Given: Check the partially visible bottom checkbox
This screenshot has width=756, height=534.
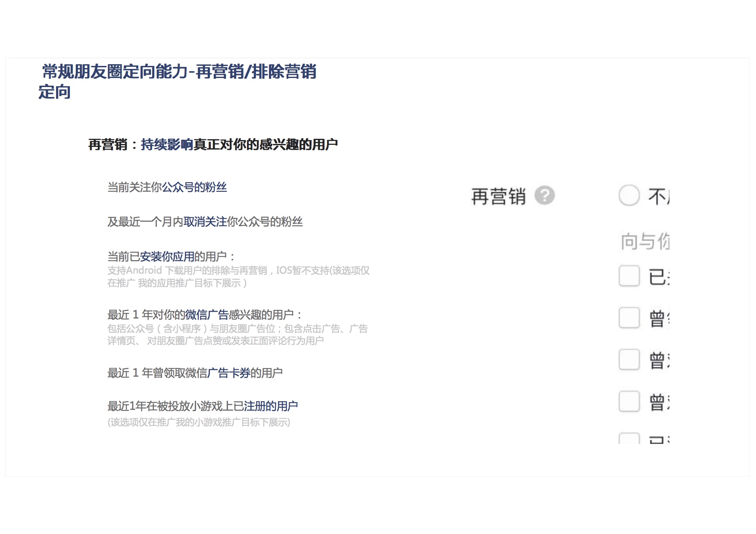Looking at the screenshot, I should coord(629,439).
